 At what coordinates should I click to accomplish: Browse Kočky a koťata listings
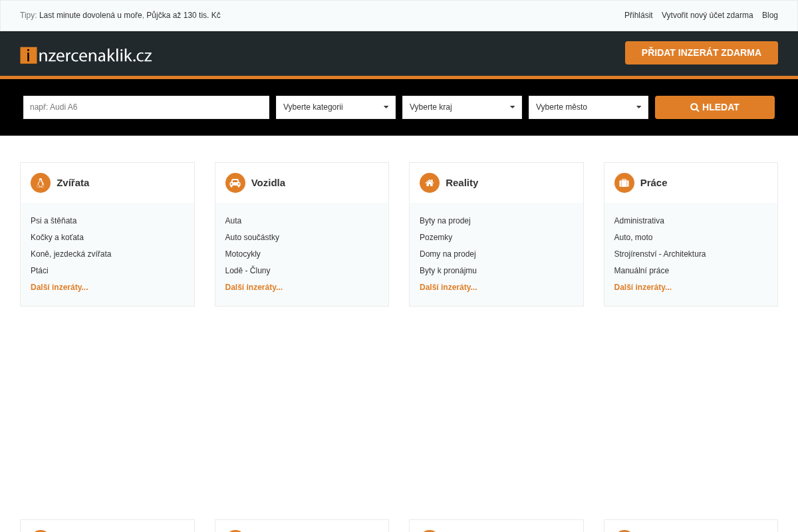(57, 237)
